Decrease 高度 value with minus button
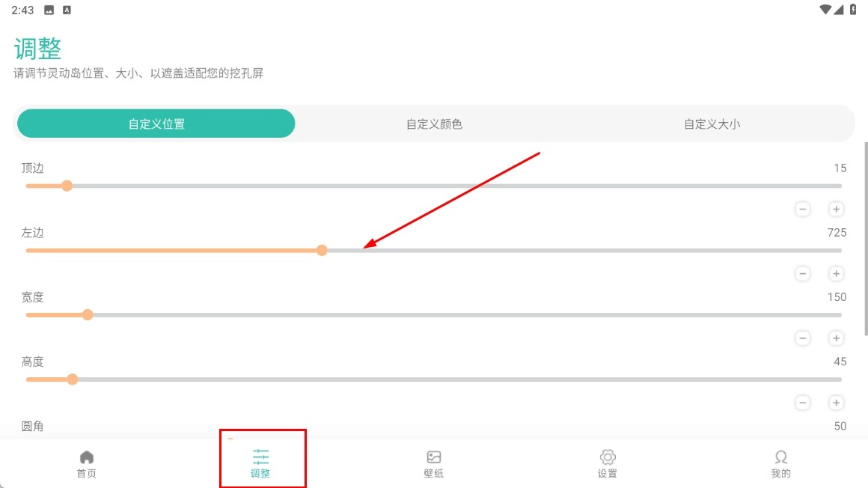 (803, 403)
